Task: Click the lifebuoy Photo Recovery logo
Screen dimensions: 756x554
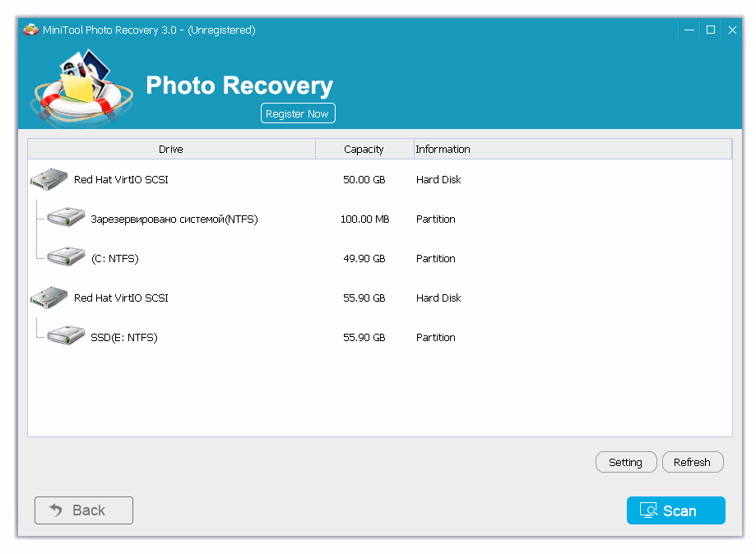Action: [82, 87]
